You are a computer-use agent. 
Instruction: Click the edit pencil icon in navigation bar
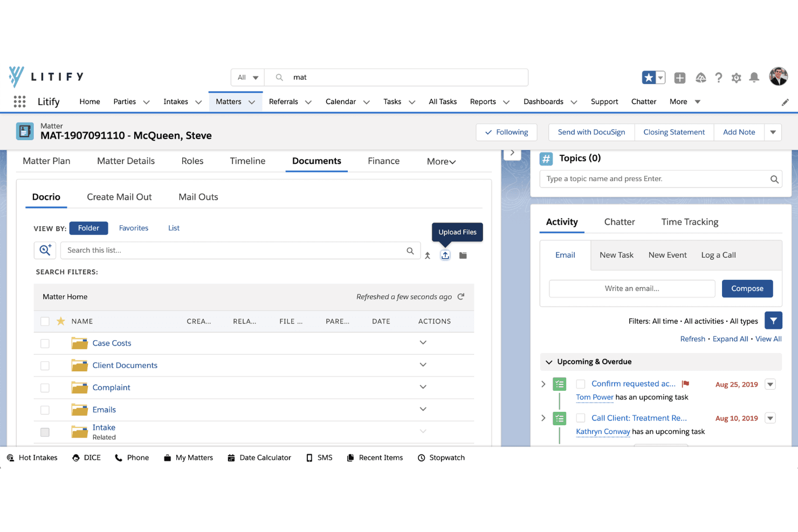point(785,102)
